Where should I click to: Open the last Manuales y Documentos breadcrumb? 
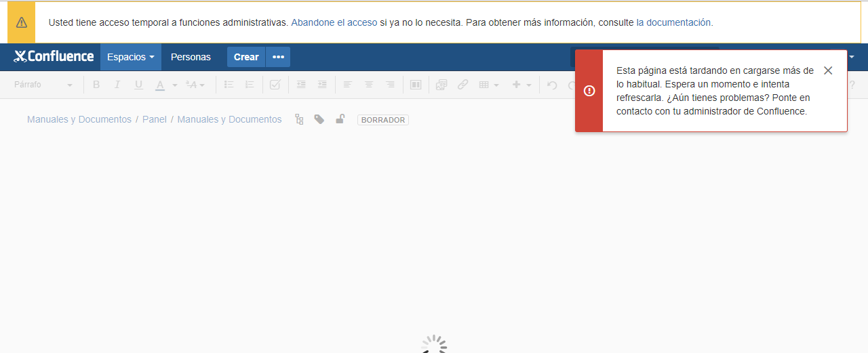pyautogui.click(x=229, y=119)
